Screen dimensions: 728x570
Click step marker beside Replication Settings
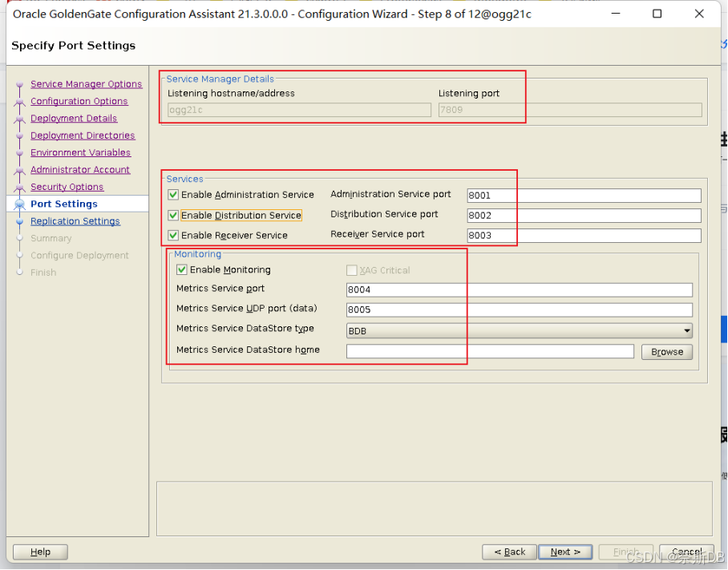pos(19,222)
